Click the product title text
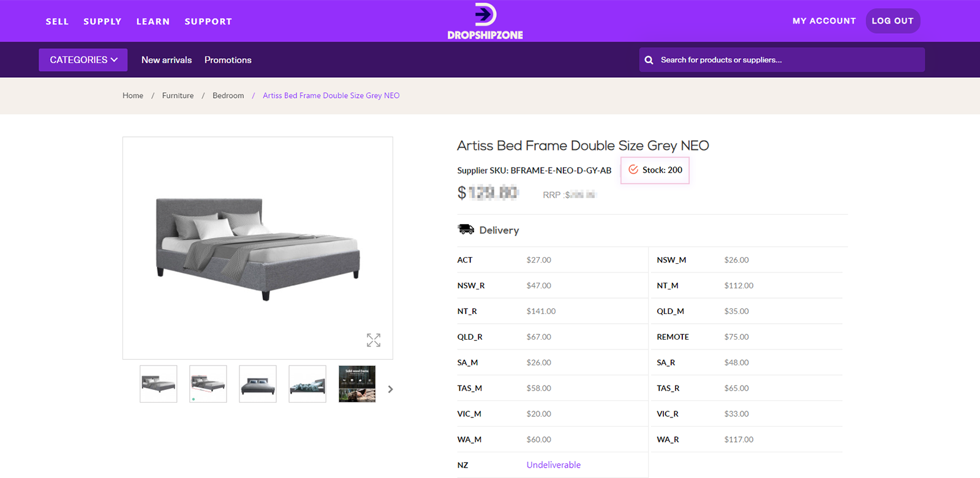This screenshot has width=980, height=478. [x=582, y=146]
